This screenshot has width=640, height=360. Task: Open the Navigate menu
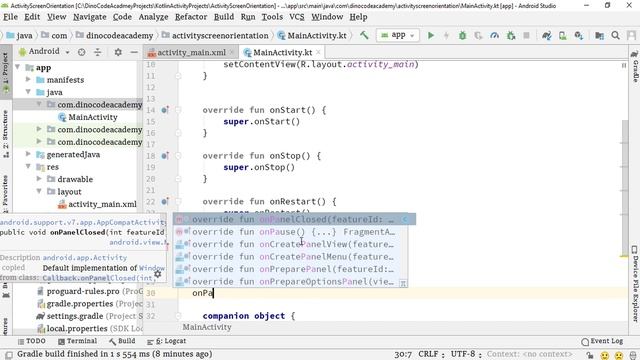coord(90,17)
